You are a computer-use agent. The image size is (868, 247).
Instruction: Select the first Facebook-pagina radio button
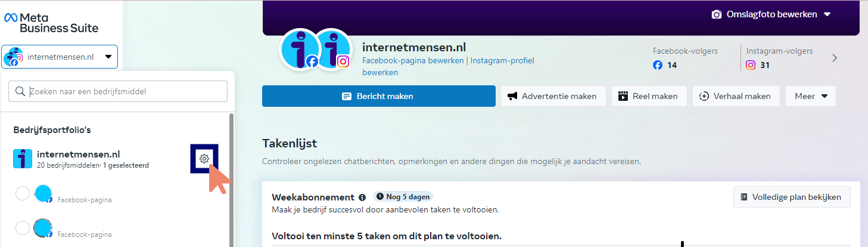pyautogui.click(x=23, y=193)
